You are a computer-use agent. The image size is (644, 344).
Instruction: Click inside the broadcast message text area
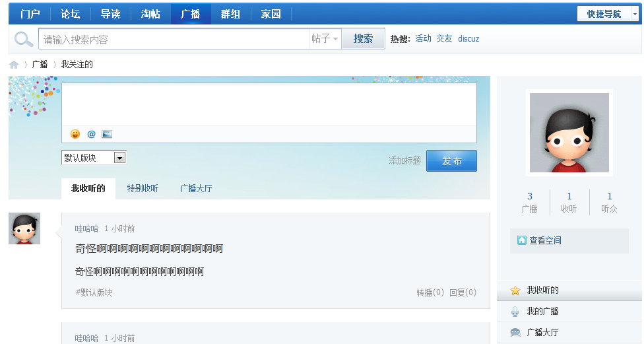[269, 105]
